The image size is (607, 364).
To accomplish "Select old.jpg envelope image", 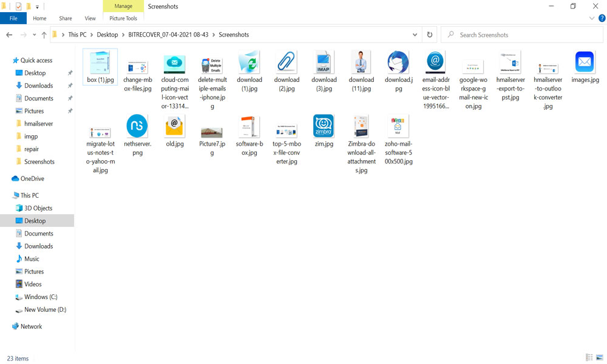I will pyautogui.click(x=175, y=127).
